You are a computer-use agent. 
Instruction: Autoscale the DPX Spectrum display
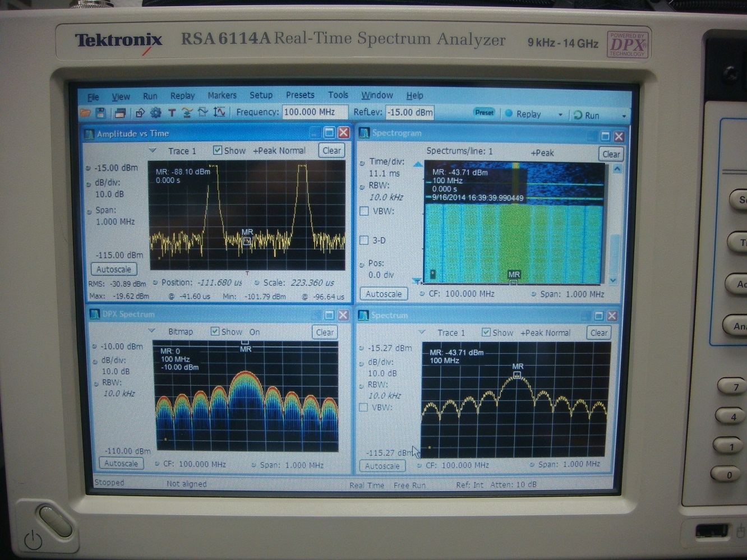pyautogui.click(x=121, y=464)
